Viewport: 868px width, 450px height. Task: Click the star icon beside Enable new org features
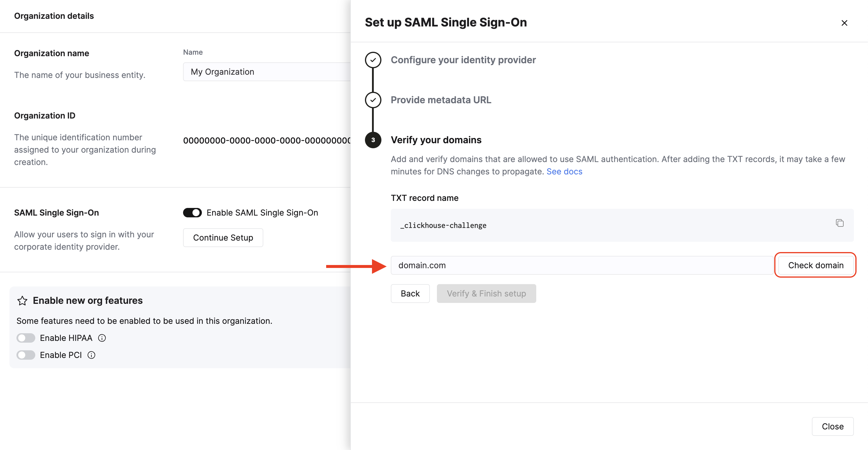click(22, 301)
